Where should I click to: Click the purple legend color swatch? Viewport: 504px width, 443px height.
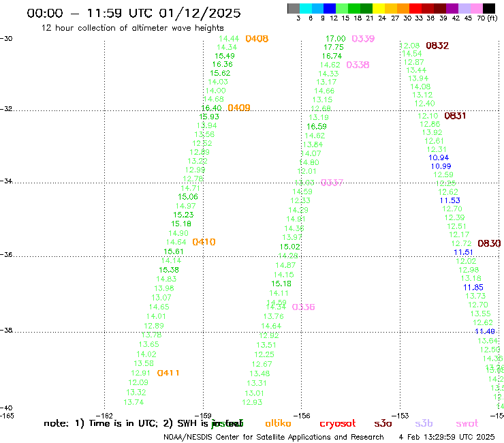coord(452,8)
